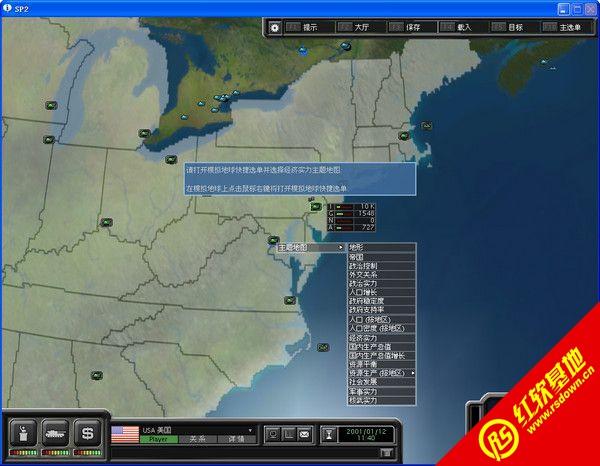600x466 pixels.
Task: Expand the 资源生产 (按地区) submenu arrow
Action: pos(413,373)
